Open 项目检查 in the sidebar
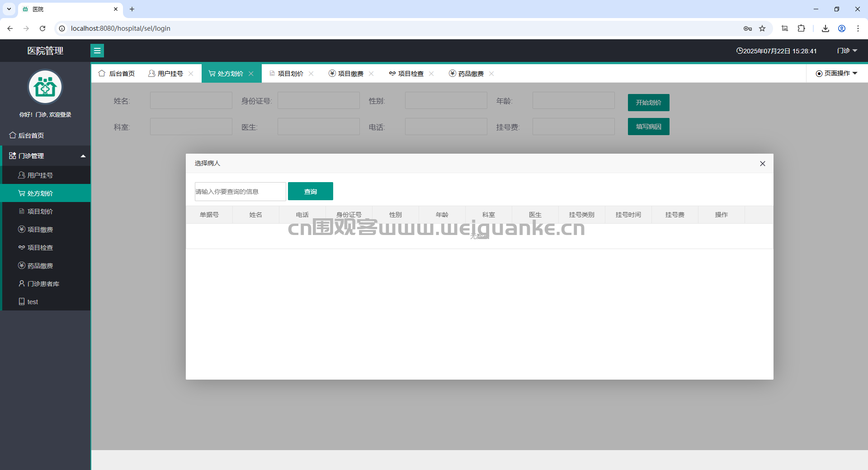The height and width of the screenshot is (470, 868). coord(45,248)
